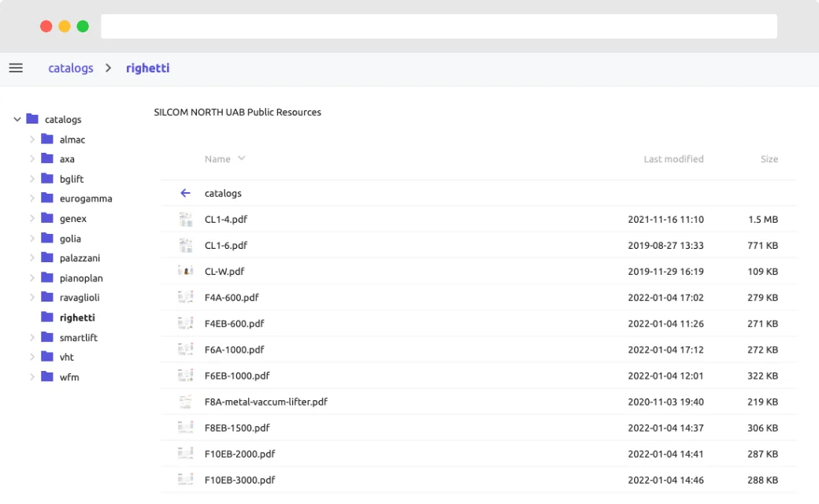Click the browser address bar

(x=439, y=26)
